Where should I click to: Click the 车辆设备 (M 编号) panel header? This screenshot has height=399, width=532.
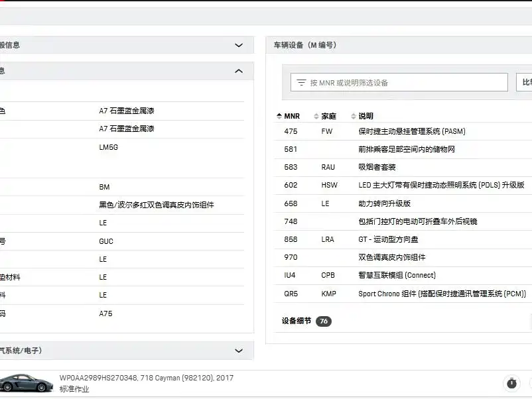(305, 45)
